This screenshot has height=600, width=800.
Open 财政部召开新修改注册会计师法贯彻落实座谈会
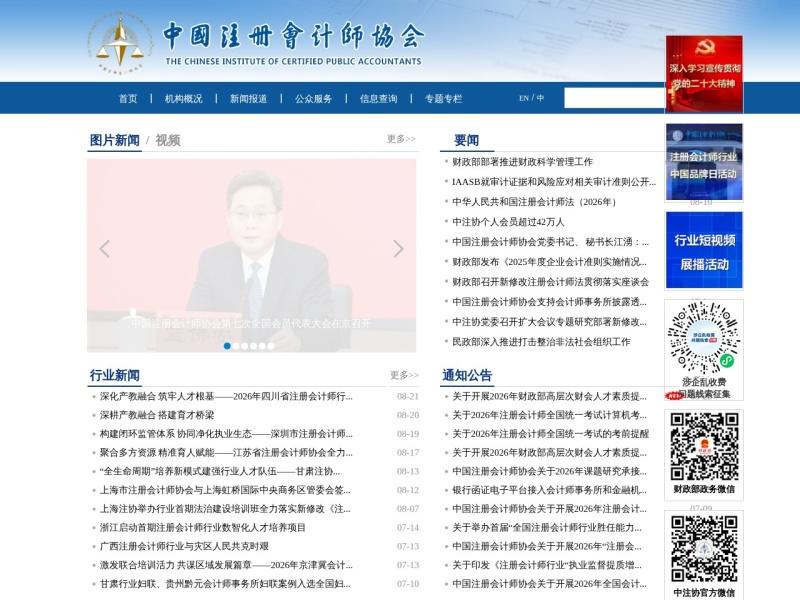551,282
